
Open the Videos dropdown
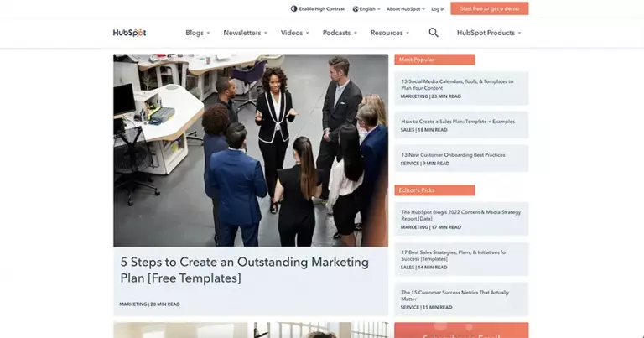pos(295,33)
